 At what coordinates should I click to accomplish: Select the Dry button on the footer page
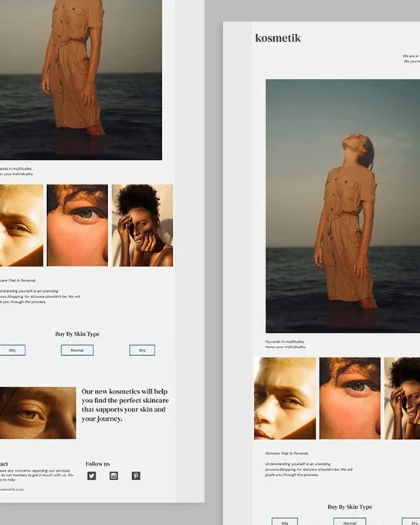point(142,351)
